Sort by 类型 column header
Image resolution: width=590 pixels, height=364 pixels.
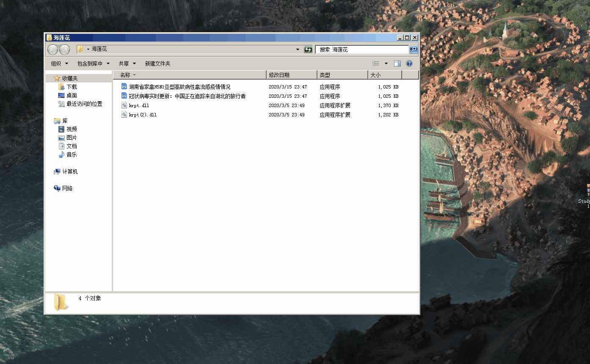[x=342, y=75]
